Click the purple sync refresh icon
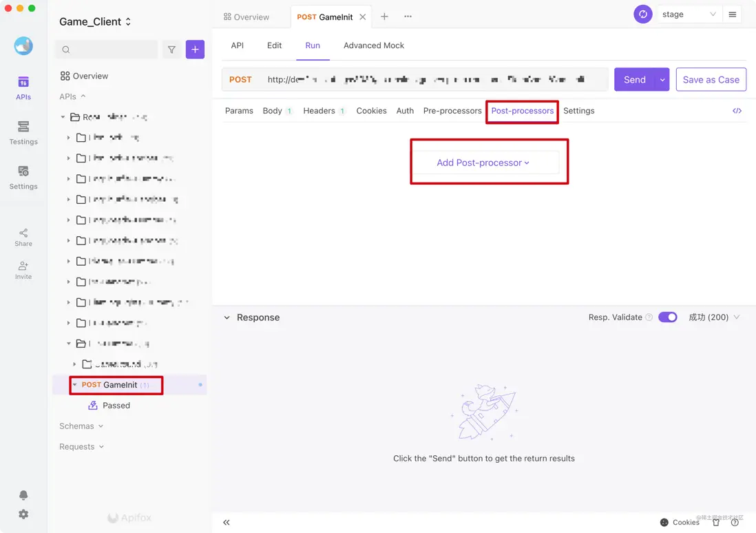Image resolution: width=756 pixels, height=533 pixels. coord(643,14)
